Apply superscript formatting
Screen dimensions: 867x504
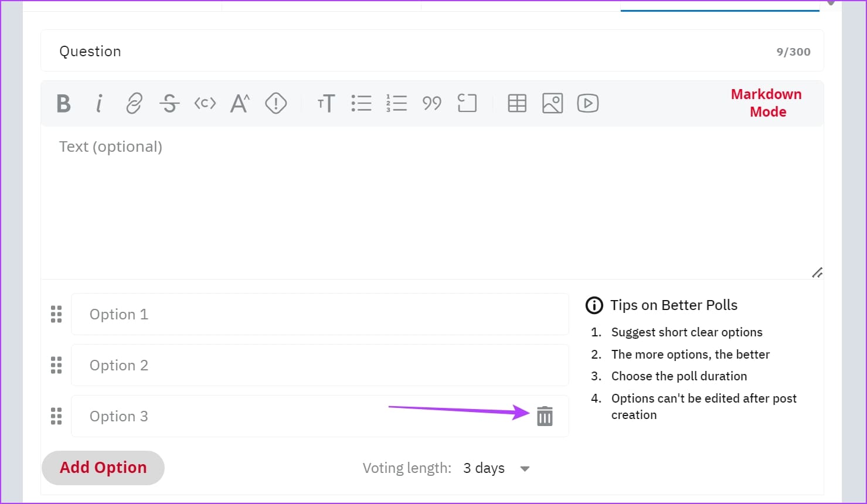240,104
